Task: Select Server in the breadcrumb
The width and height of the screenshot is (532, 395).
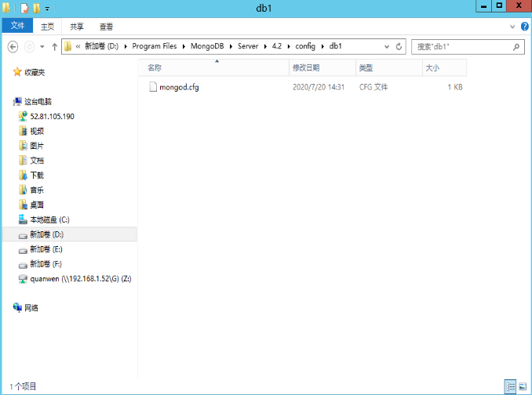Action: 248,46
